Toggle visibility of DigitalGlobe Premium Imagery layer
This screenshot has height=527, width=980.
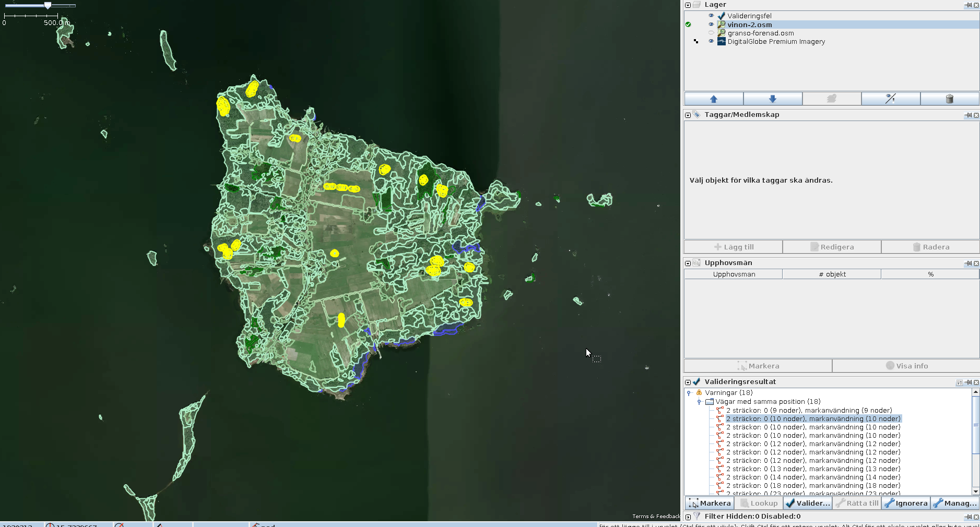(x=711, y=41)
